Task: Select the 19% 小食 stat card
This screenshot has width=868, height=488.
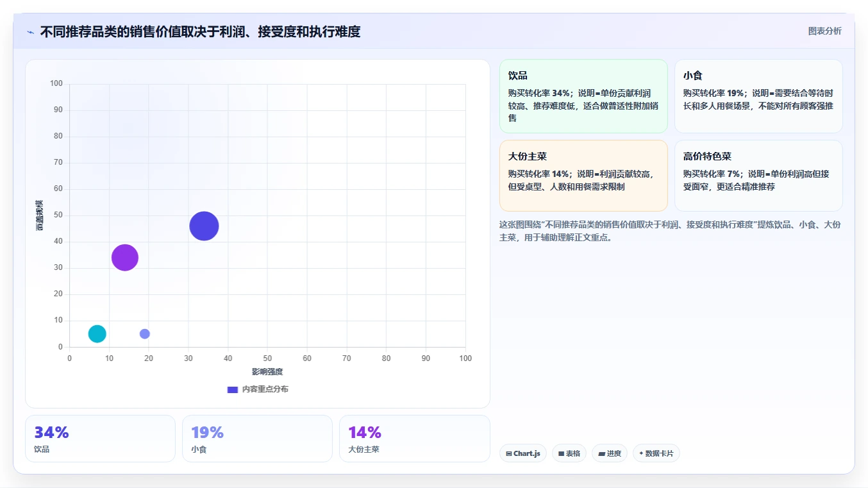Action: tap(257, 439)
